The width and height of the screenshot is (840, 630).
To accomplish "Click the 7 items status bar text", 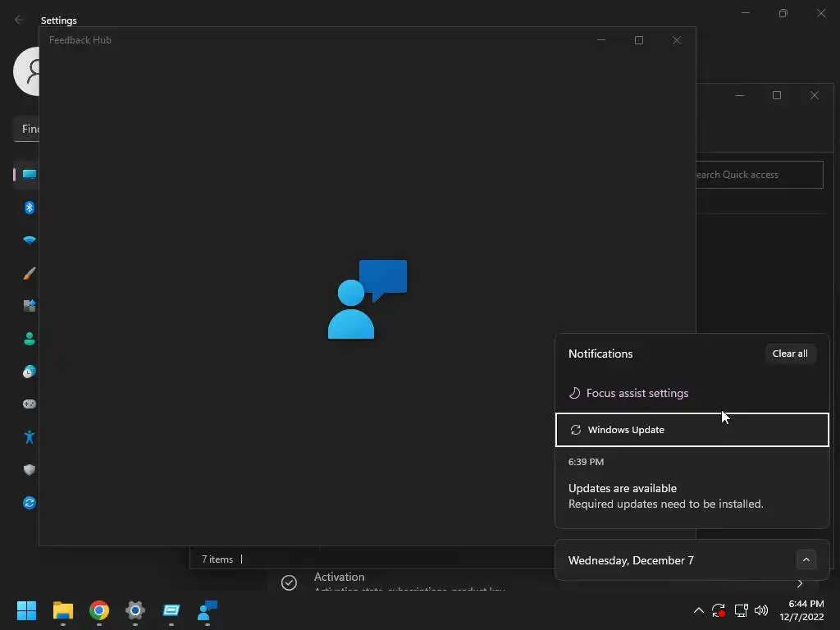I will coord(217,559).
